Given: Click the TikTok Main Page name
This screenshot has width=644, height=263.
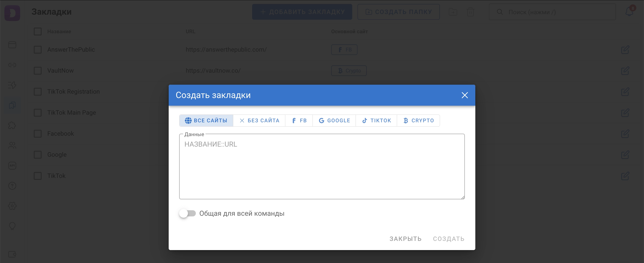Looking at the screenshot, I should point(71,113).
